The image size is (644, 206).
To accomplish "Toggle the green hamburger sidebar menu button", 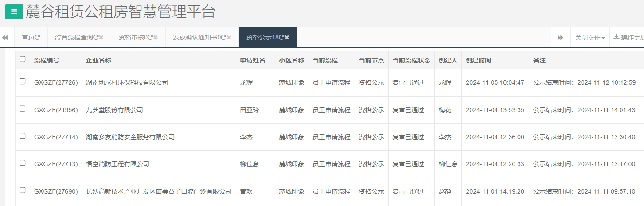I will [x=14, y=12].
